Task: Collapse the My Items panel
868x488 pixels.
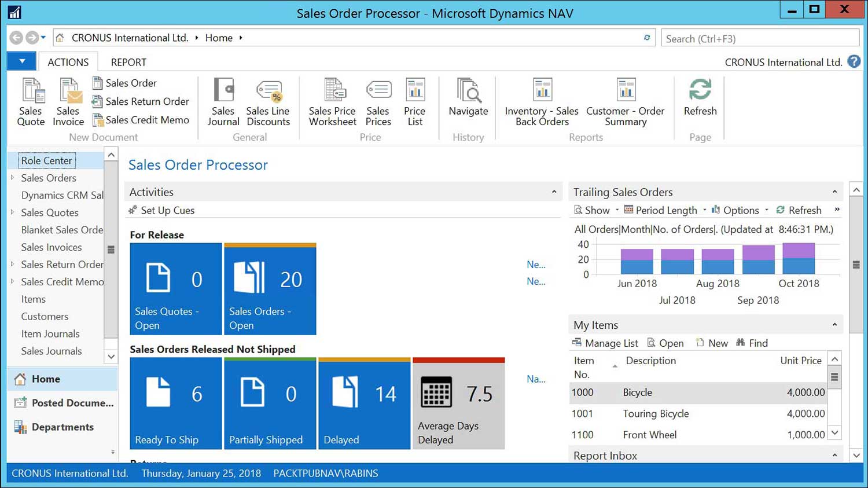Action: (836, 324)
